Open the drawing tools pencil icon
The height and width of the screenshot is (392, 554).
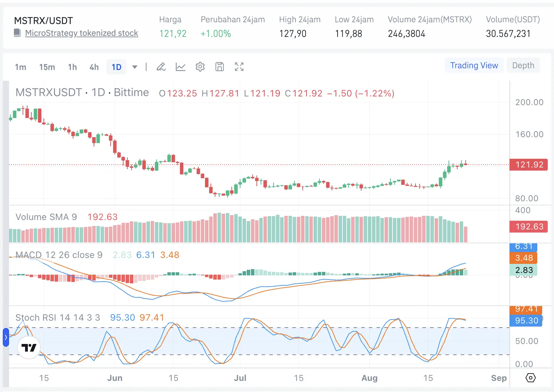pos(161,67)
